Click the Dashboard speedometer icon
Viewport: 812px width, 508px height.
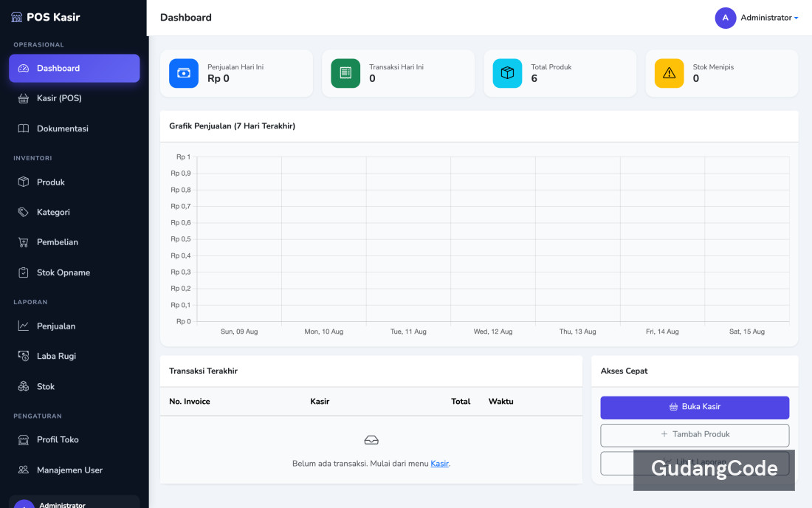pos(24,69)
